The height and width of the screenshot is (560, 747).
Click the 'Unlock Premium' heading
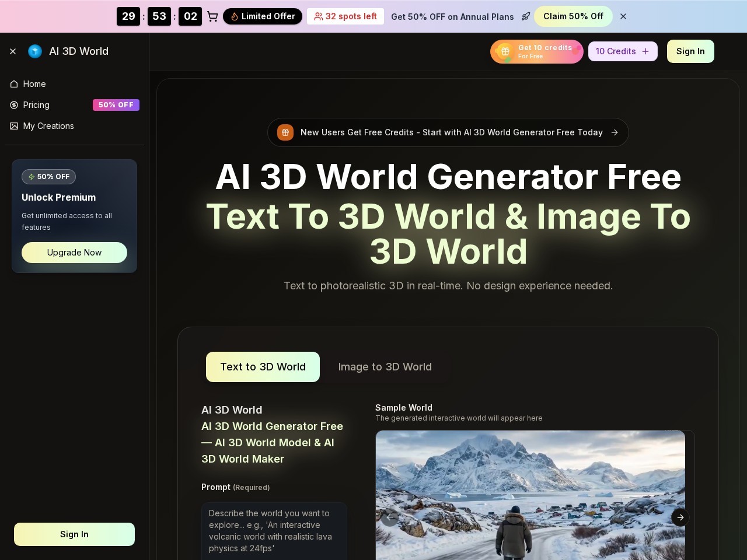(59, 197)
